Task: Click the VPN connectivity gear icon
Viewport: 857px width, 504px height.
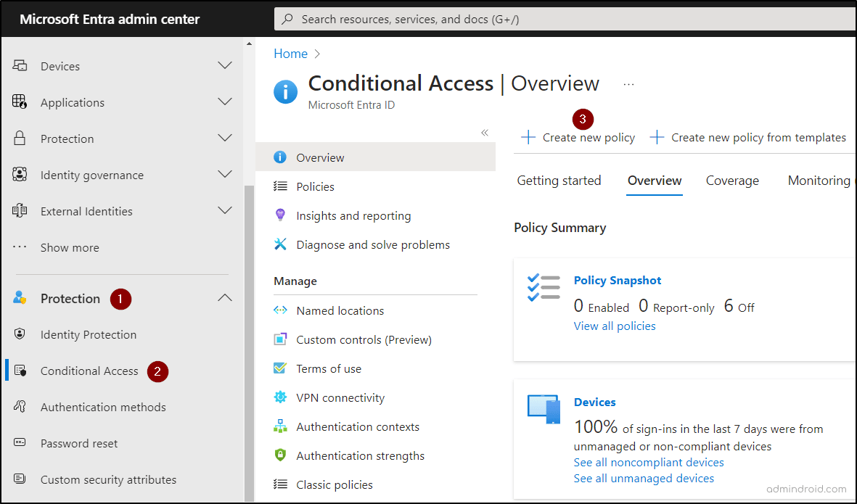Action: tap(280, 397)
